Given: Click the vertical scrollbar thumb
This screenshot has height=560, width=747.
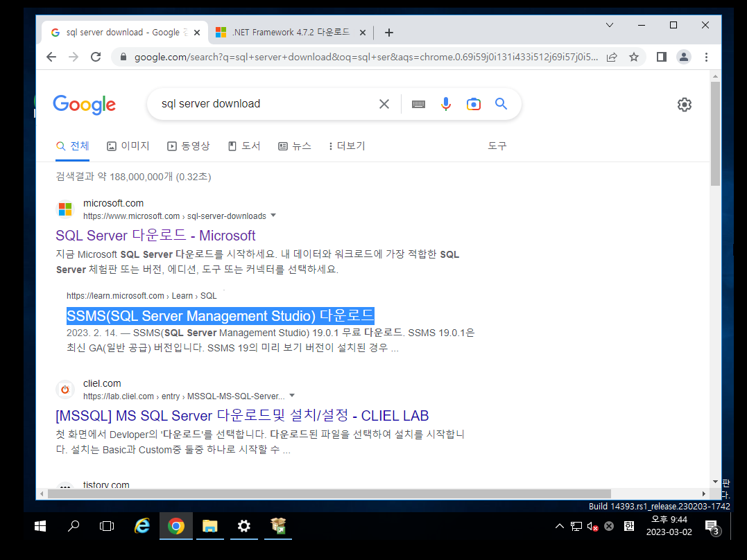Looking at the screenshot, I should pyautogui.click(x=716, y=133).
